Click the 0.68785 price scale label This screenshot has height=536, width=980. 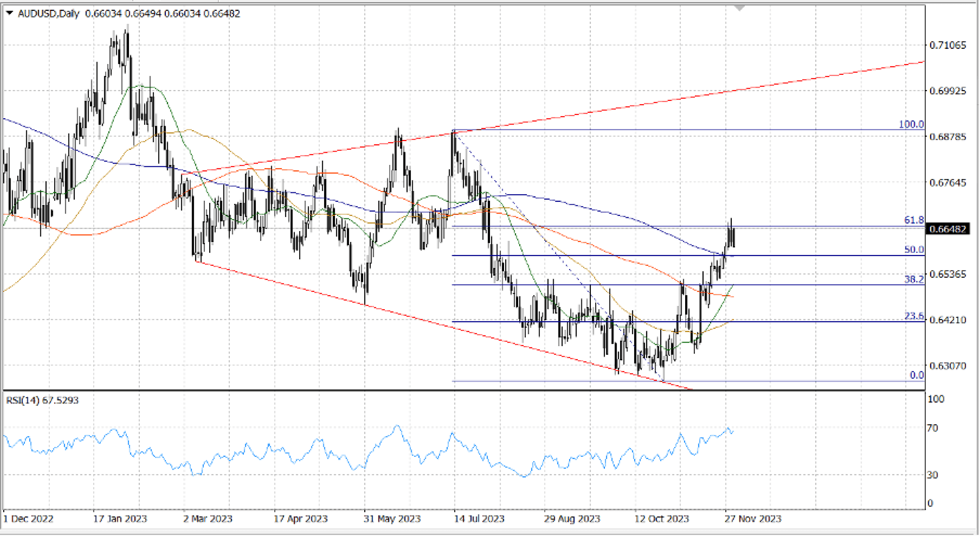coord(947,137)
